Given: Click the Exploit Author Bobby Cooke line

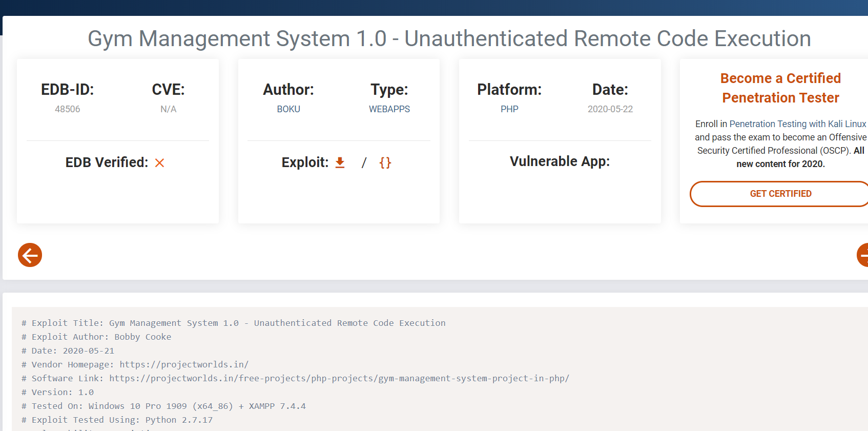Looking at the screenshot, I should (96, 337).
